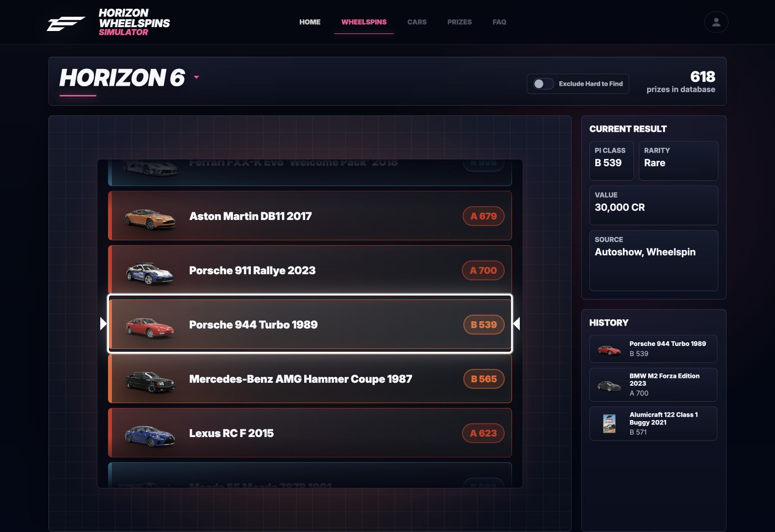Click the Porsche 911 Rallye 2023 name

252,270
